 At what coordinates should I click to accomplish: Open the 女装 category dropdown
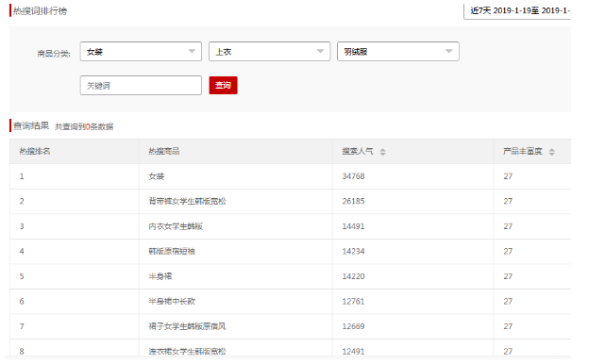pyautogui.click(x=141, y=52)
